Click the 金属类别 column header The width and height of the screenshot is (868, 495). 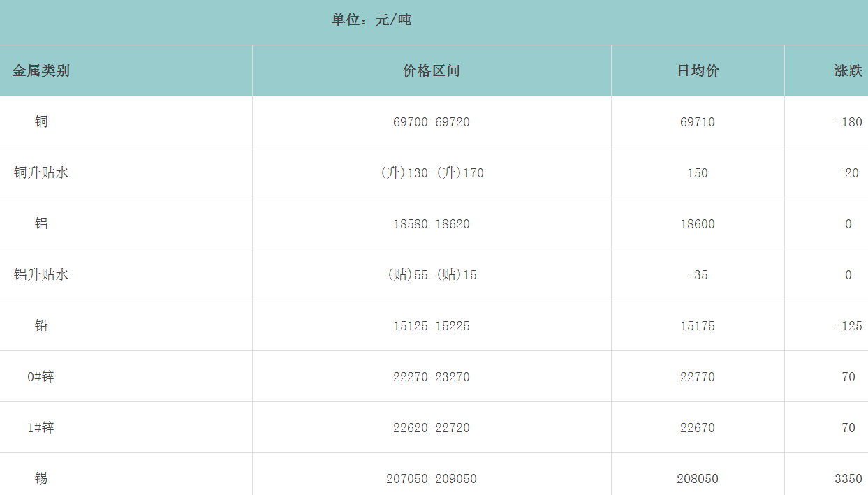[41, 71]
